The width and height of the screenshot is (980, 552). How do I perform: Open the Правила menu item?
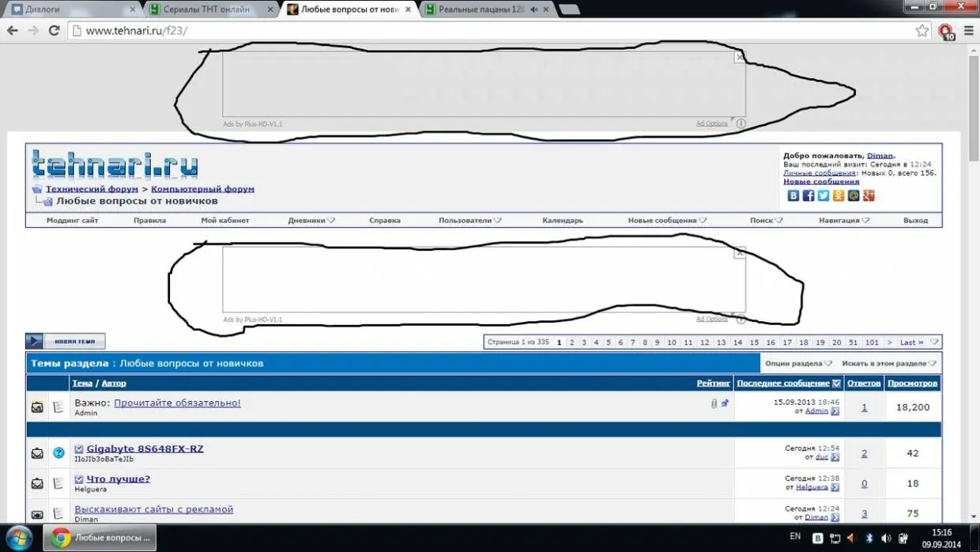click(x=149, y=221)
